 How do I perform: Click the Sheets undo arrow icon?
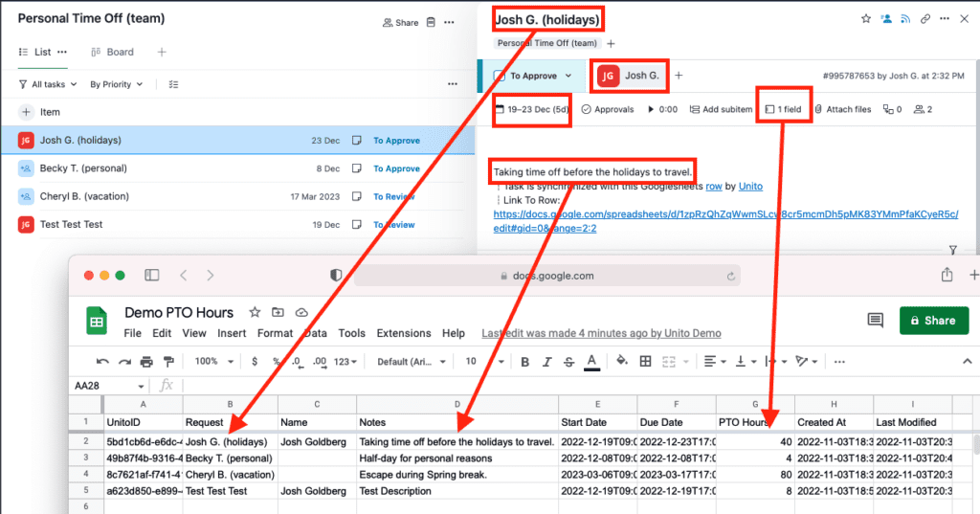(x=103, y=362)
